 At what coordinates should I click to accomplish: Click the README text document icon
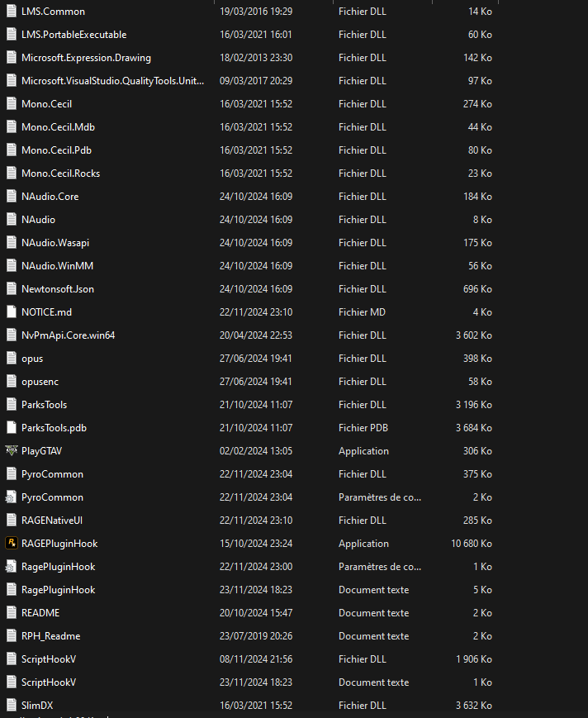coord(11,613)
